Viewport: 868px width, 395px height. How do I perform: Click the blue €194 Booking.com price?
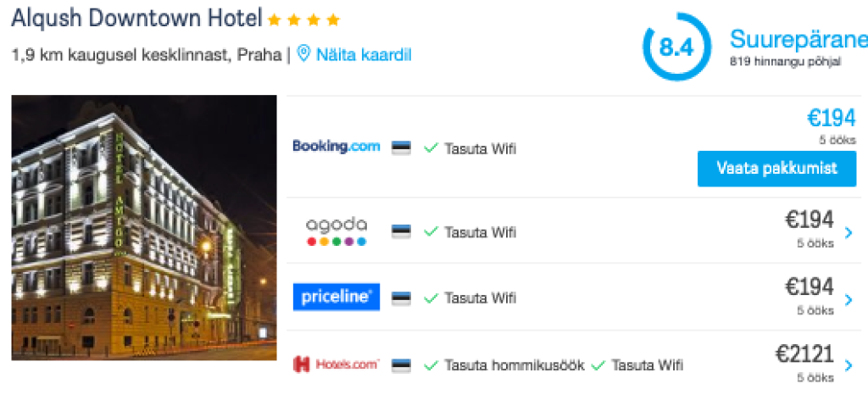point(832,118)
